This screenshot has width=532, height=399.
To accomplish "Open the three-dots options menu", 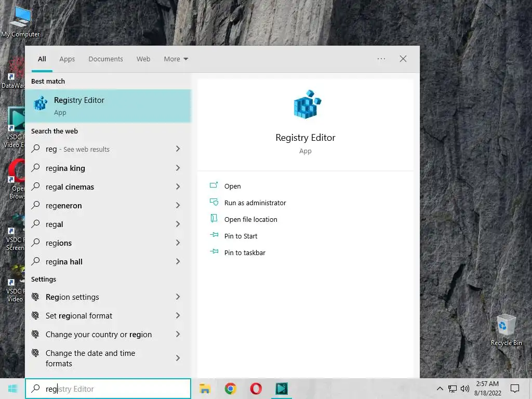I will point(381,59).
